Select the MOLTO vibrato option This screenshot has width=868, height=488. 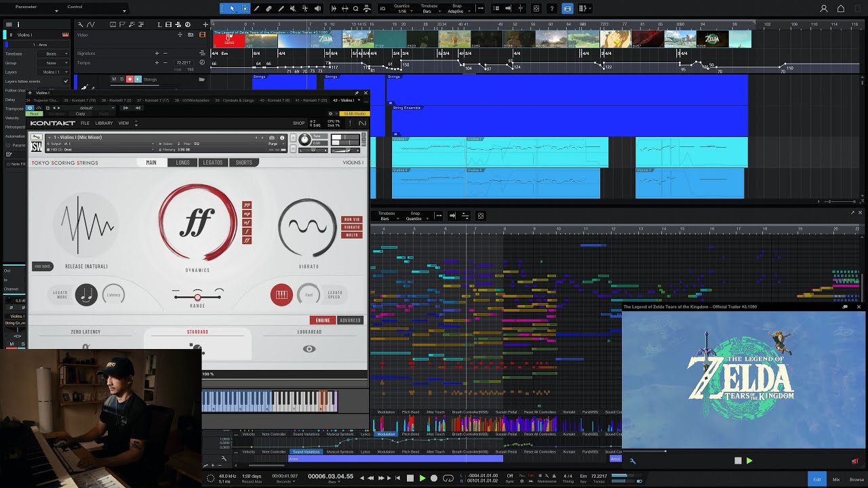tap(352, 235)
